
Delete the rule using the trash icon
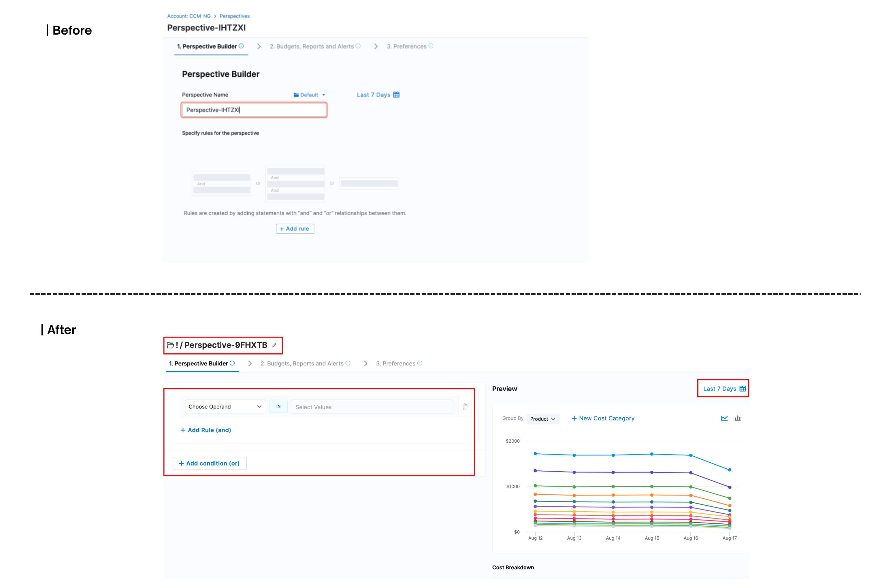pyautogui.click(x=465, y=407)
